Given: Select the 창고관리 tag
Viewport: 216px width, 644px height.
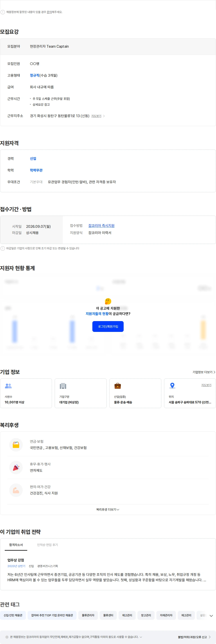Looking at the screenshot, I should (x=146, y=615).
